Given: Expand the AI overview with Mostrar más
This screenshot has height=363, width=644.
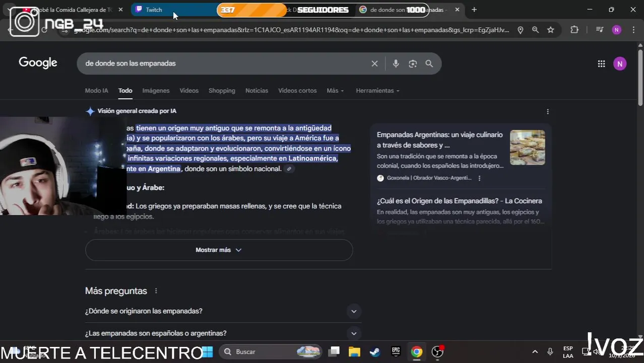Looking at the screenshot, I should tap(219, 250).
